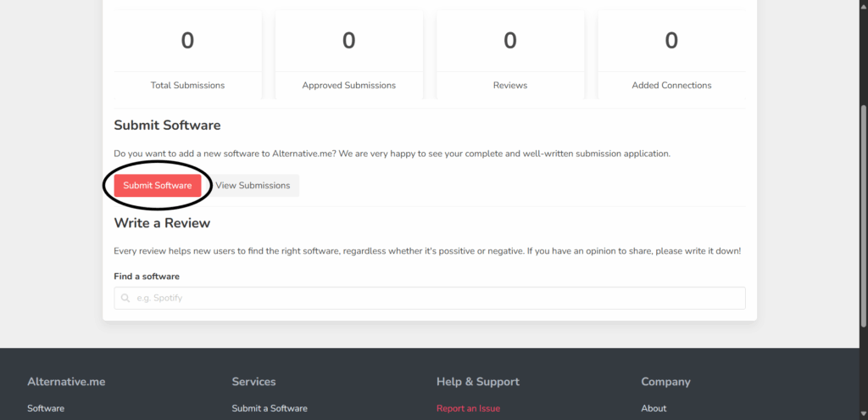Go to the About footer link

(654, 408)
